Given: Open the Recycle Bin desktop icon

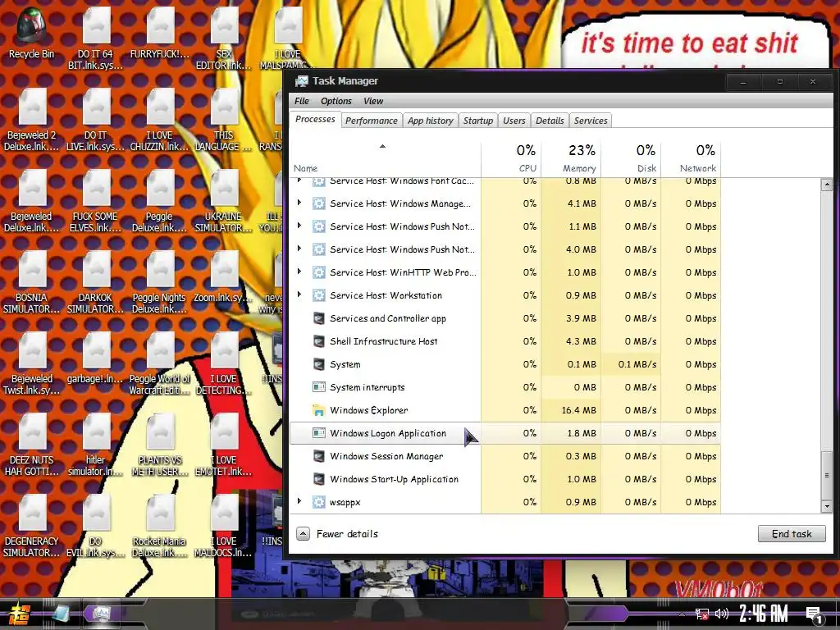Looking at the screenshot, I should (31, 33).
